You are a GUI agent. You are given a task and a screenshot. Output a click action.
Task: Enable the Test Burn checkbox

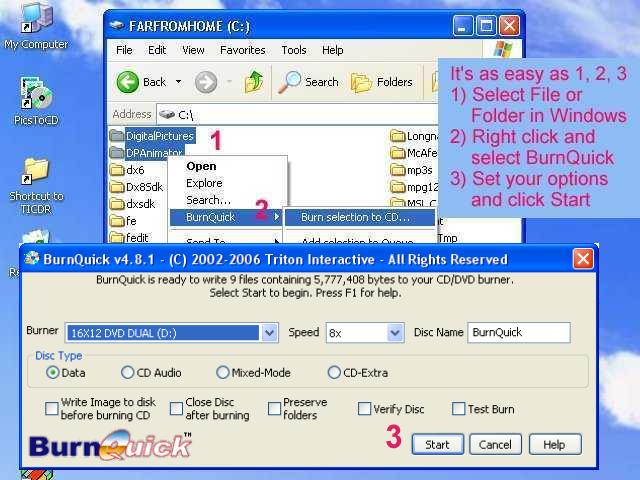tap(458, 408)
